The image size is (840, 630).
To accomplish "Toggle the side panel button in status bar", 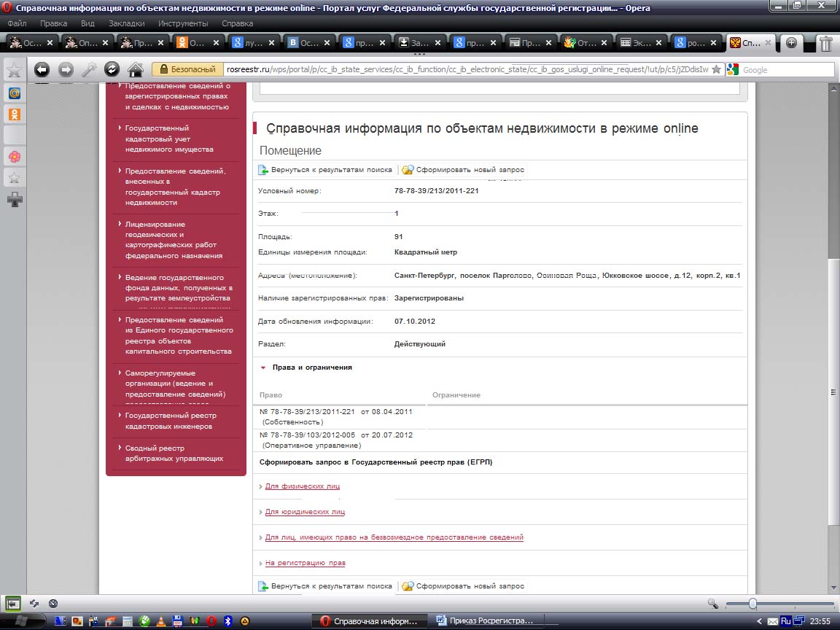I will pos(12,604).
